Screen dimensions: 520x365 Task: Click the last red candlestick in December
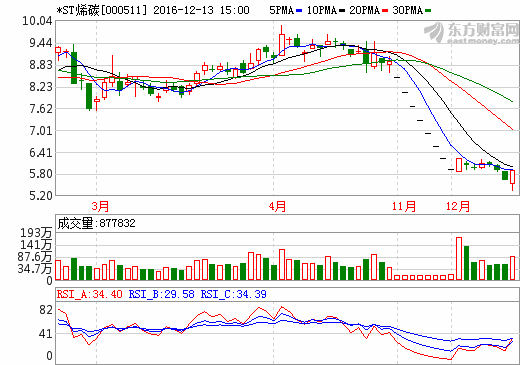(x=513, y=177)
